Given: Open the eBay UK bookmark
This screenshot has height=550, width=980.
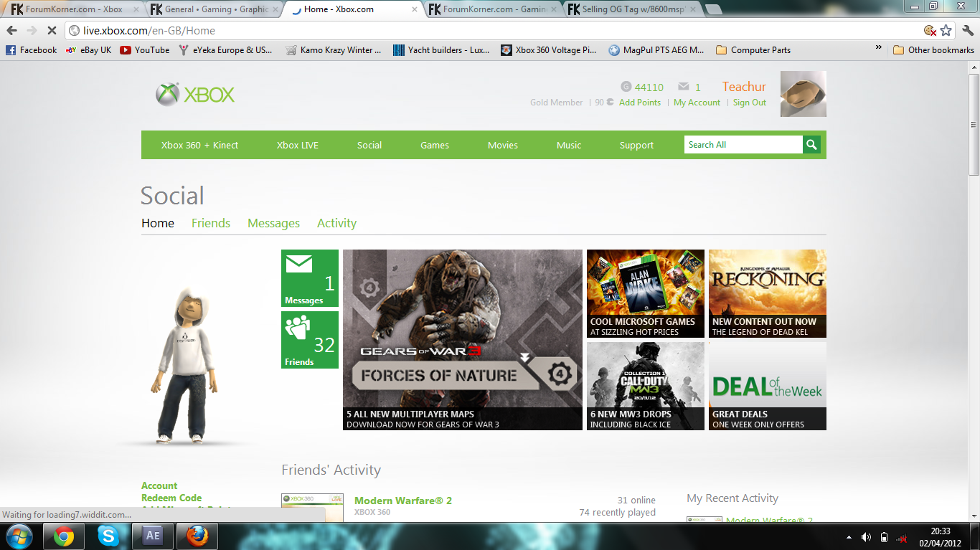Looking at the screenshot, I should click(x=89, y=50).
